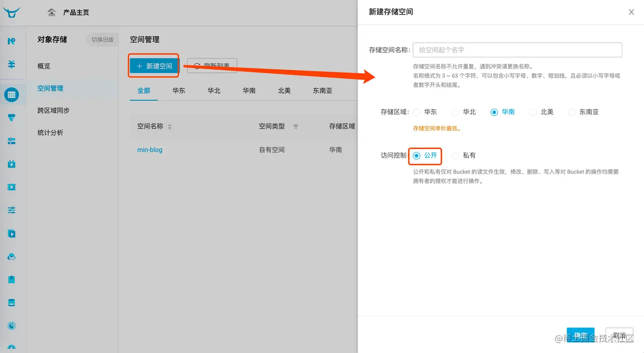Confirm with the 确定 button
Screen dimensions: 644x353
(580, 336)
